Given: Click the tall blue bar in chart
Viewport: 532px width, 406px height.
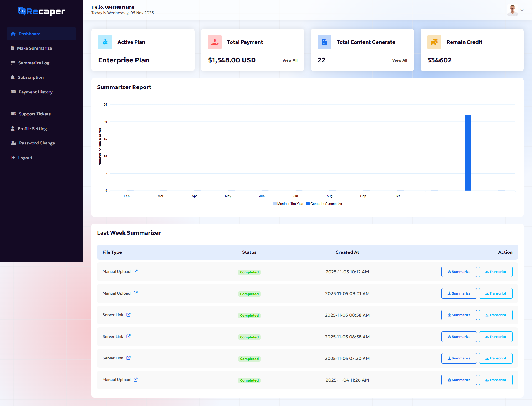Looking at the screenshot, I should pyautogui.click(x=468, y=153).
